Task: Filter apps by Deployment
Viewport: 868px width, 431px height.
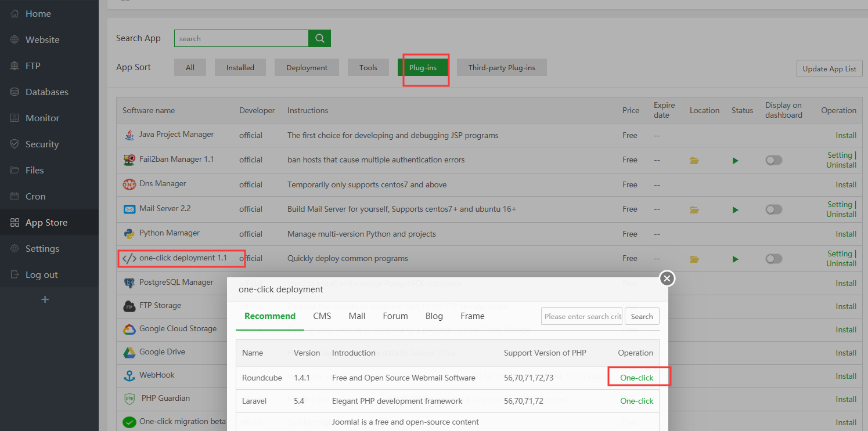Action: click(307, 67)
